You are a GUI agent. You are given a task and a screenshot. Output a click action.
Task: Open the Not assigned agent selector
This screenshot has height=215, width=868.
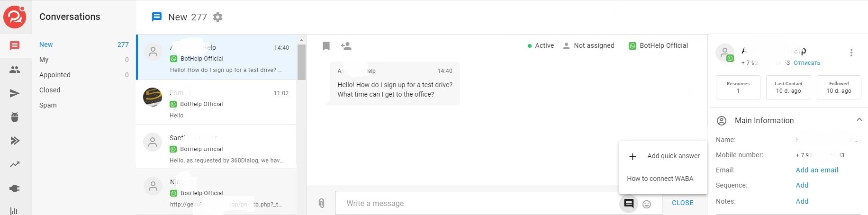click(588, 46)
